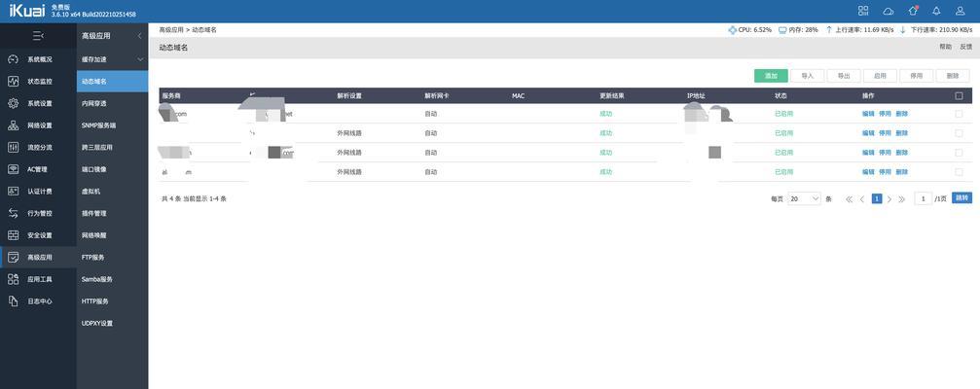Click the 导出 button
The image size is (980, 389).
(844, 76)
